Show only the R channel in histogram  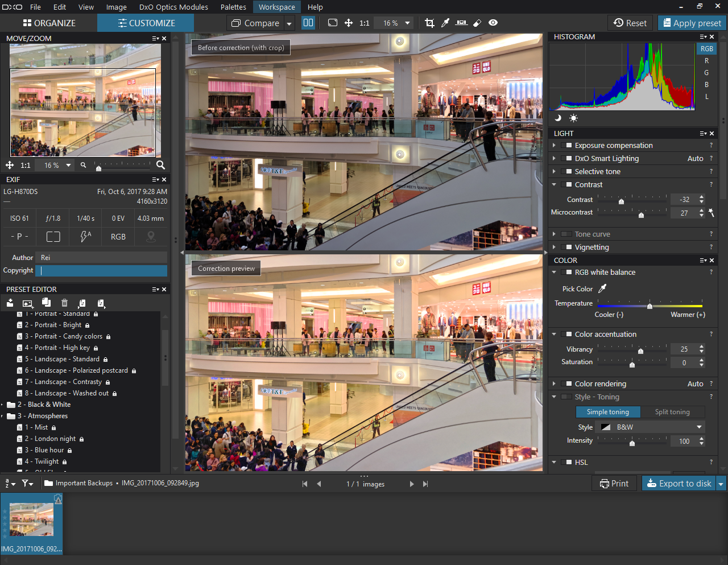click(706, 61)
